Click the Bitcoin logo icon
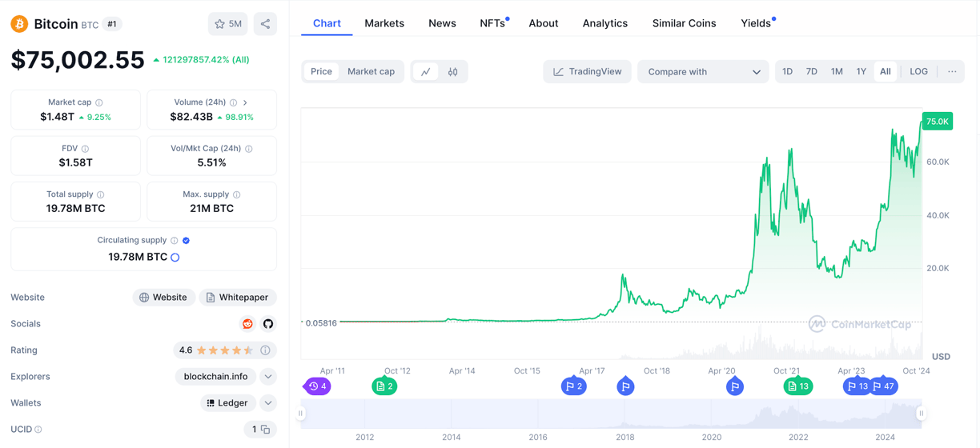This screenshot has width=980, height=448. coord(19,24)
